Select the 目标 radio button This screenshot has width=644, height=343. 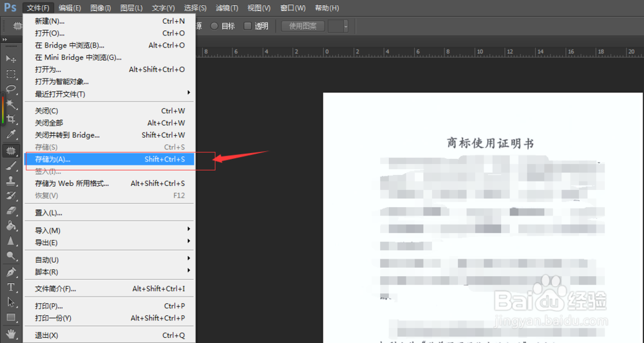(x=214, y=26)
